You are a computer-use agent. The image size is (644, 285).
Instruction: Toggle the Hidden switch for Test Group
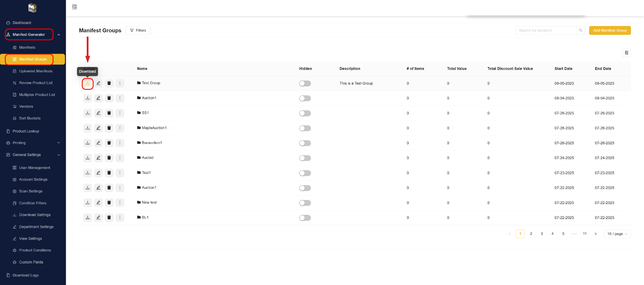click(x=305, y=84)
